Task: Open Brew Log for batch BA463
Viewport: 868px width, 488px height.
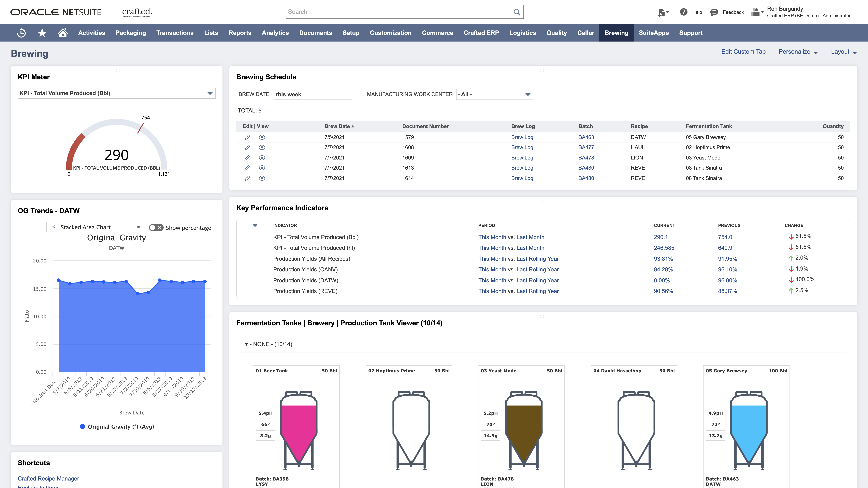Action: tap(522, 137)
